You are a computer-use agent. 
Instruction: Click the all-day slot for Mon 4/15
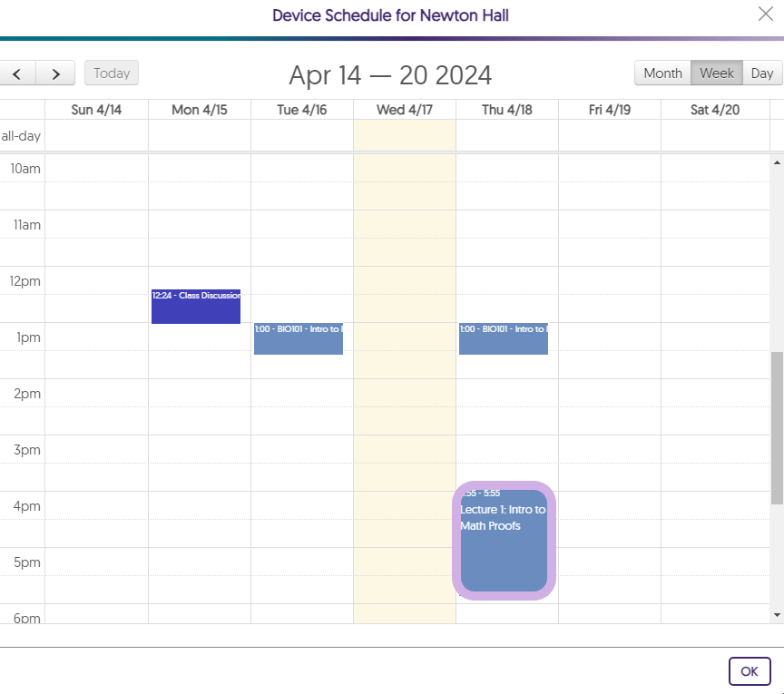tap(200, 136)
